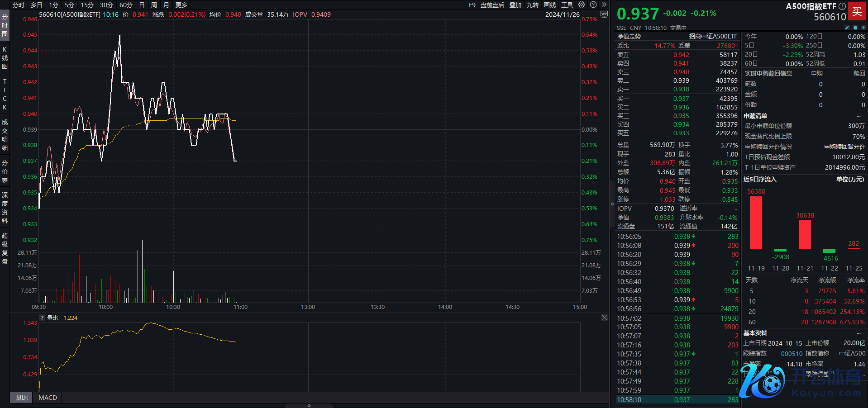Collapse right panel using side double-arrow

[x=612, y=204]
